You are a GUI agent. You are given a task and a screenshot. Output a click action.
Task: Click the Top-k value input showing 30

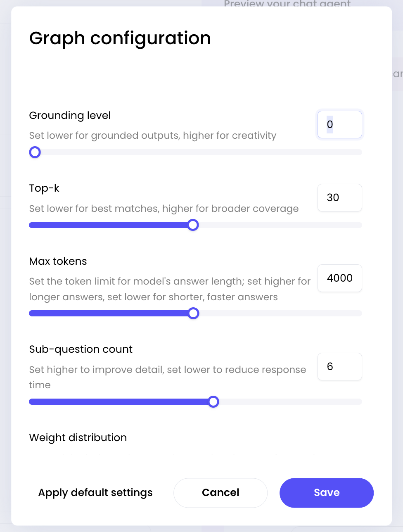(x=339, y=197)
